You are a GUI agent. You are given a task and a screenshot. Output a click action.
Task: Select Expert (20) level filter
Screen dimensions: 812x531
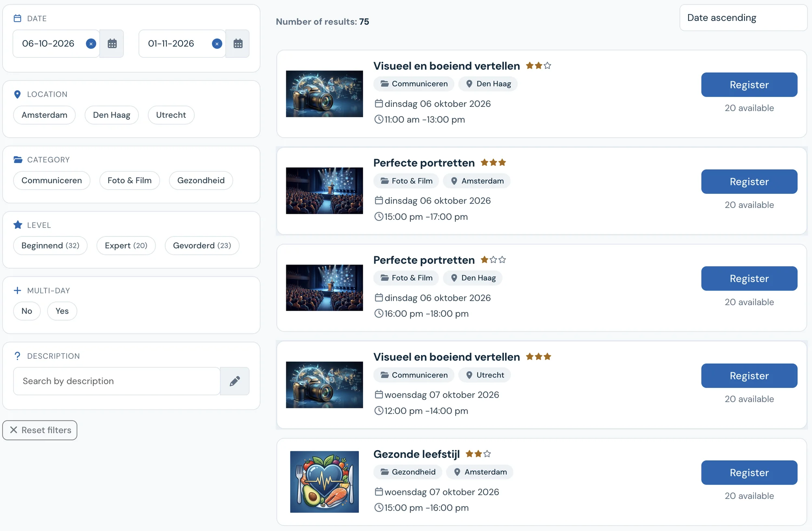point(126,246)
